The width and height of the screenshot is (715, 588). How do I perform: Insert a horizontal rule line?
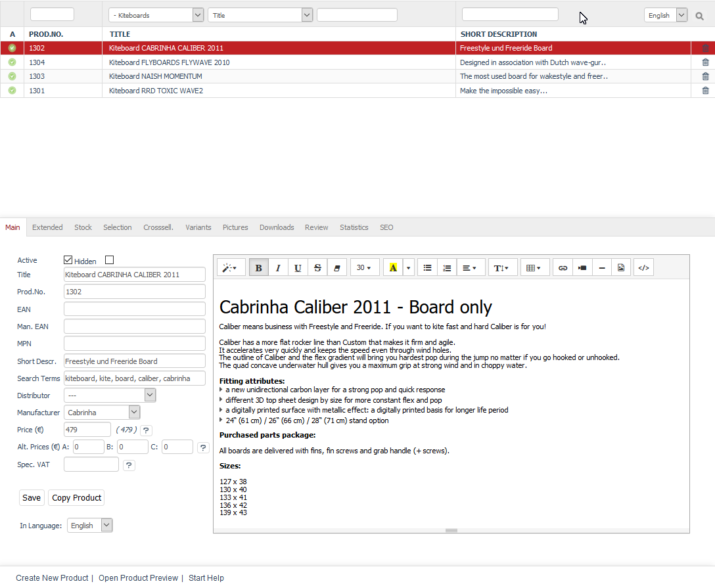pos(602,267)
